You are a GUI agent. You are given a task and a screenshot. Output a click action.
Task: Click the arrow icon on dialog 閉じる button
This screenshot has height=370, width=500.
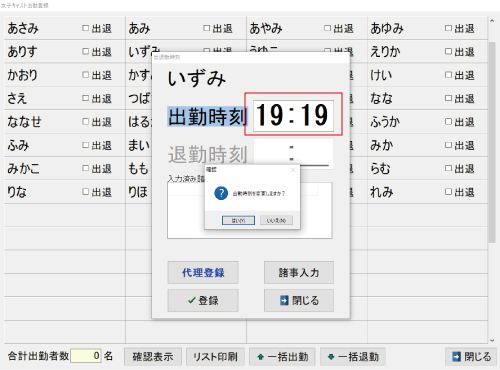pyautogui.click(x=284, y=300)
